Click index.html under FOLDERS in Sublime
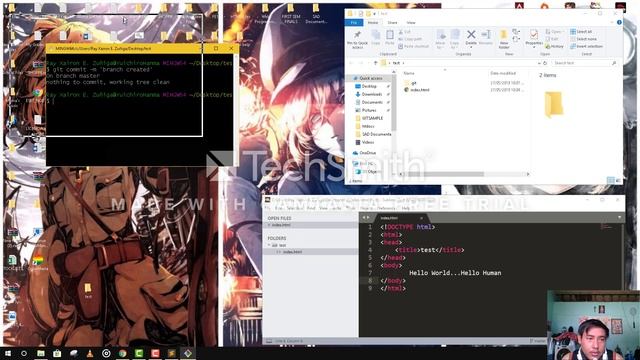The image size is (640, 360). tap(292, 252)
